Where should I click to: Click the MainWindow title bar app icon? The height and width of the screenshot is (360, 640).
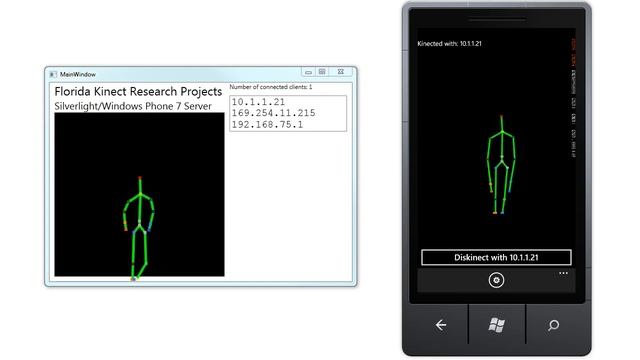(x=53, y=74)
